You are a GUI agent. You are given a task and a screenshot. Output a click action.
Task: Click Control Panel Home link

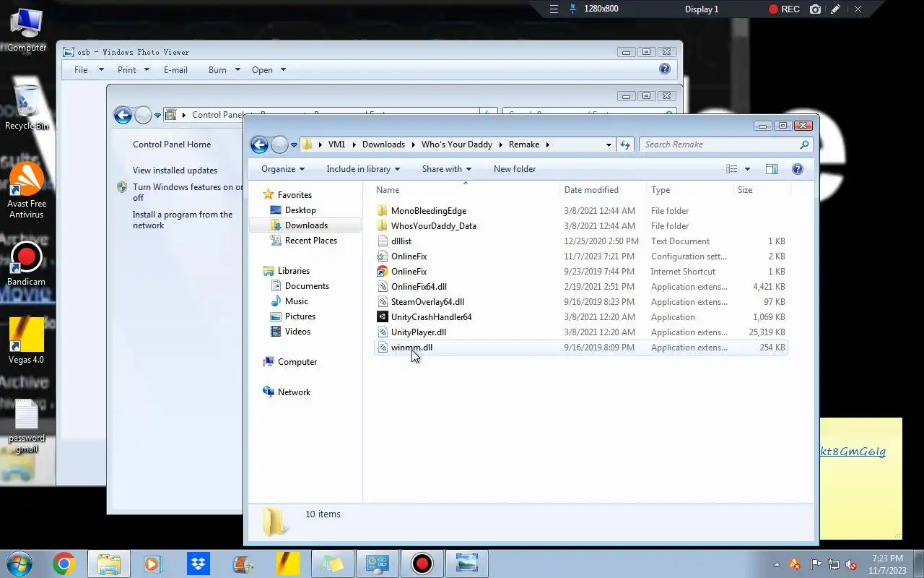[x=172, y=144]
